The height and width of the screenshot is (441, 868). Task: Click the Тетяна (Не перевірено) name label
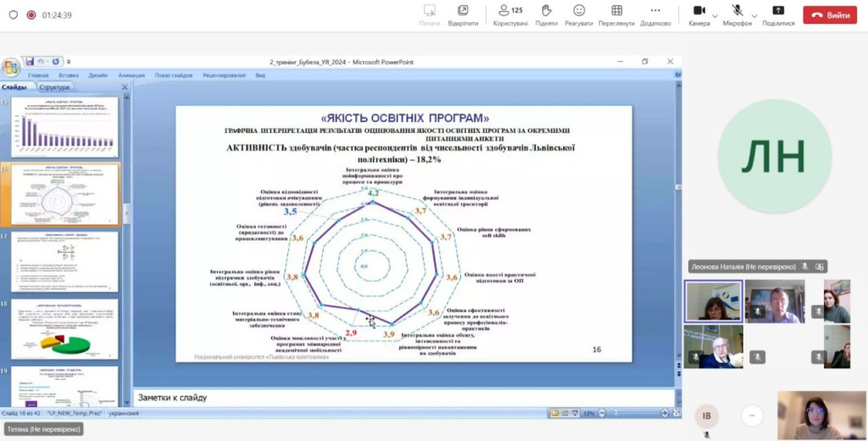coord(44,429)
